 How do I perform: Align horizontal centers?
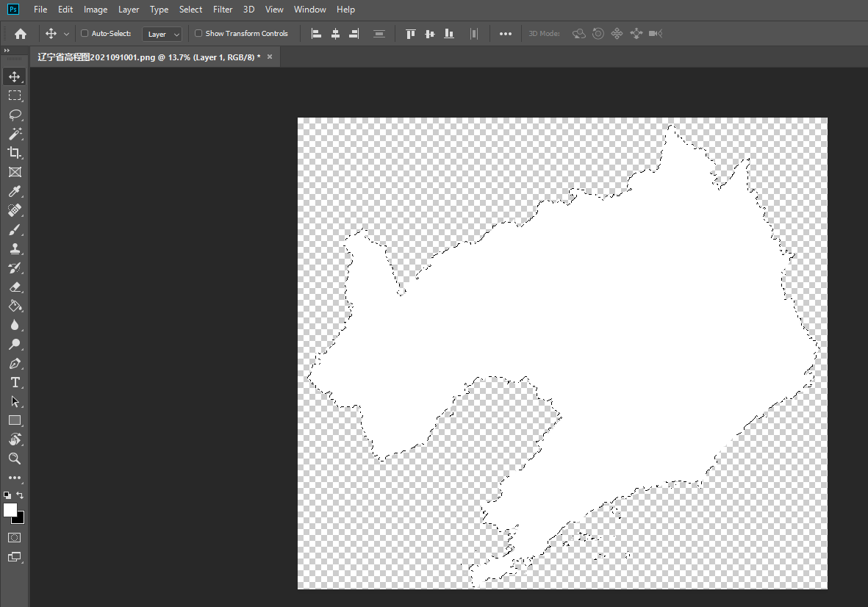tap(335, 34)
